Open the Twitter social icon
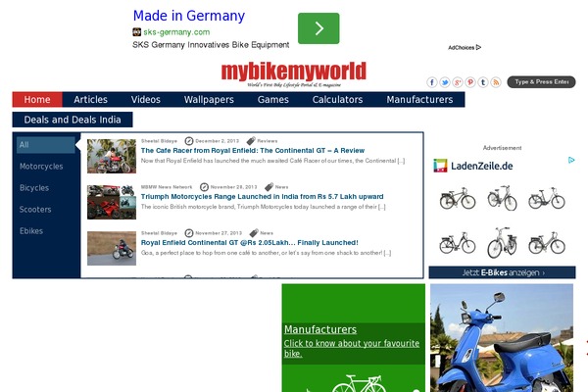Viewport: 588px width, 392px height. (x=445, y=82)
